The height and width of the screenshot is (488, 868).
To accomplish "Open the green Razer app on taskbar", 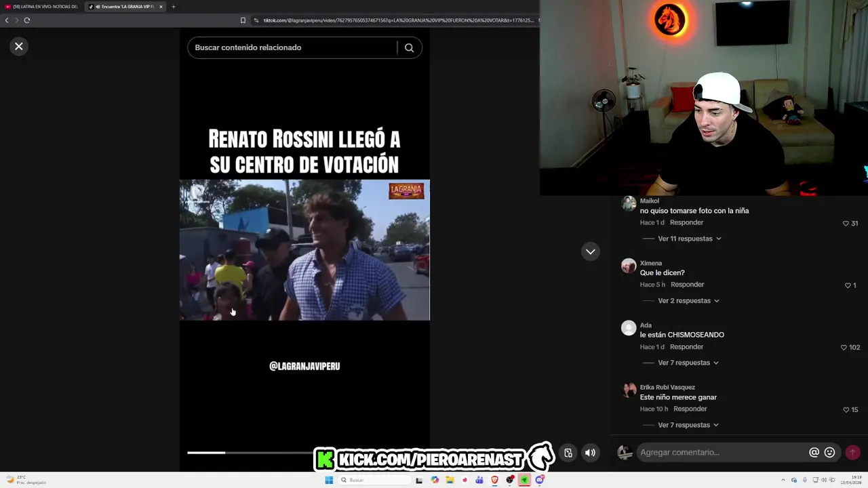I will click(524, 480).
